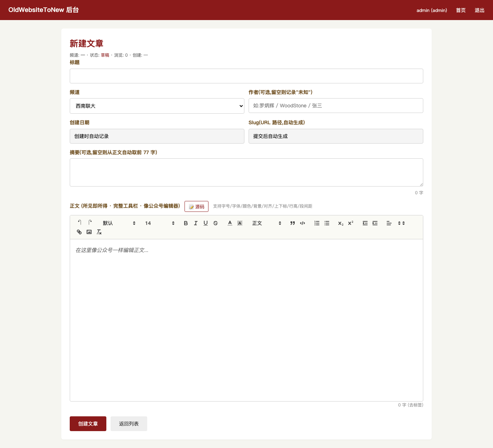Insert a hyperlink via link icon

(79, 232)
